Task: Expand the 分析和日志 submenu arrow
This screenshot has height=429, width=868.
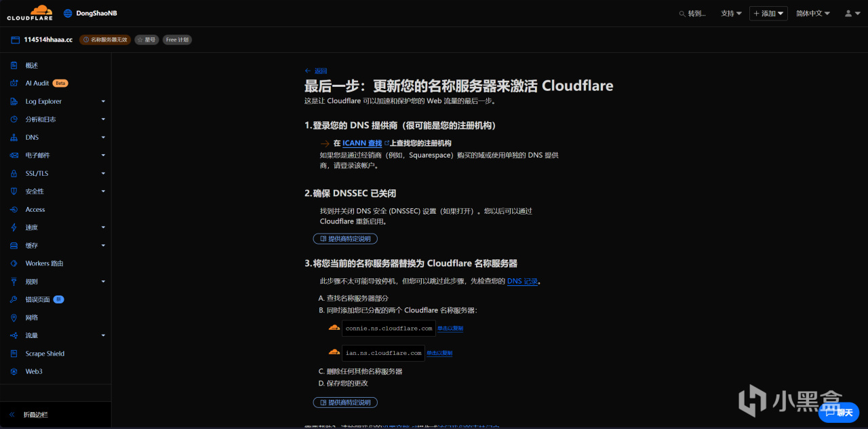Action: [103, 119]
